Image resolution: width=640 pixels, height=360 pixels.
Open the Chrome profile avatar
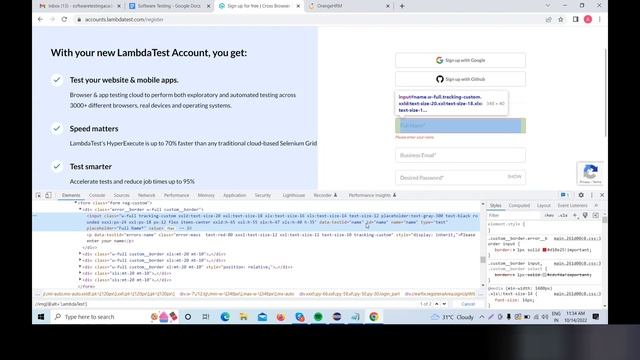click(588, 19)
